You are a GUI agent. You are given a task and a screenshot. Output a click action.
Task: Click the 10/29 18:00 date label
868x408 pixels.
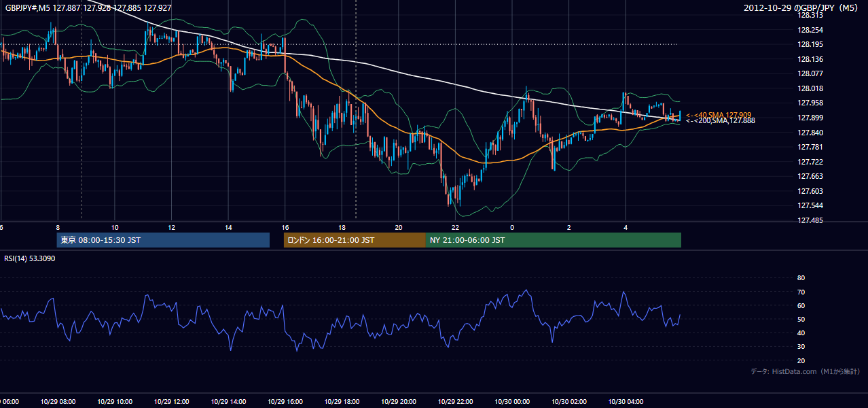(342, 401)
